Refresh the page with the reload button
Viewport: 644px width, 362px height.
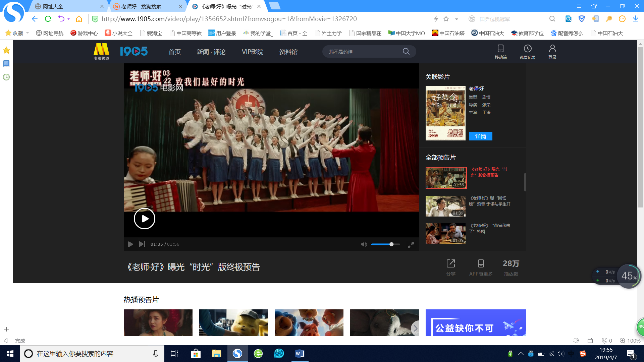pos(48,19)
